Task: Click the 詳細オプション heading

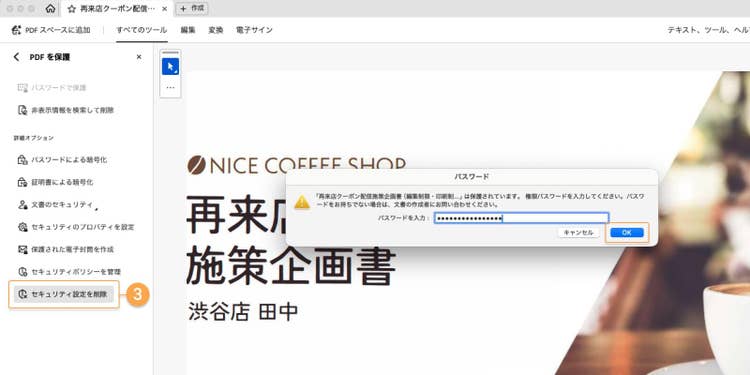Action: (x=33, y=138)
